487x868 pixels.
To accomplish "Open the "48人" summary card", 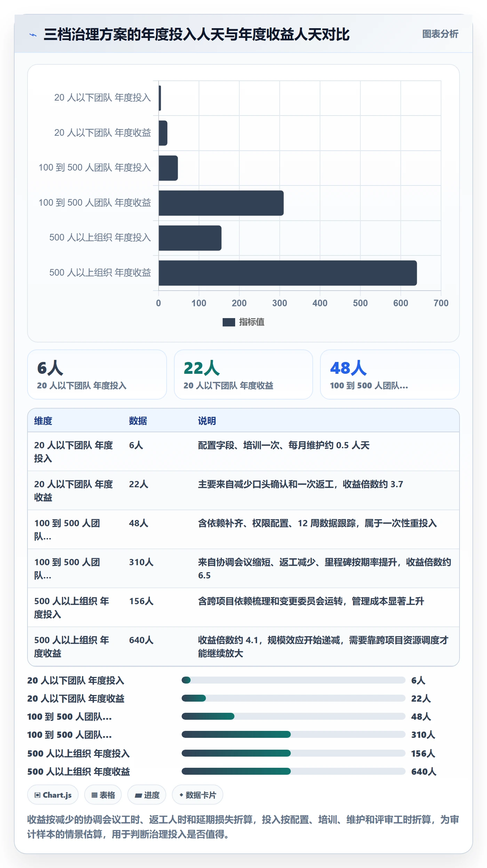I will click(390, 374).
